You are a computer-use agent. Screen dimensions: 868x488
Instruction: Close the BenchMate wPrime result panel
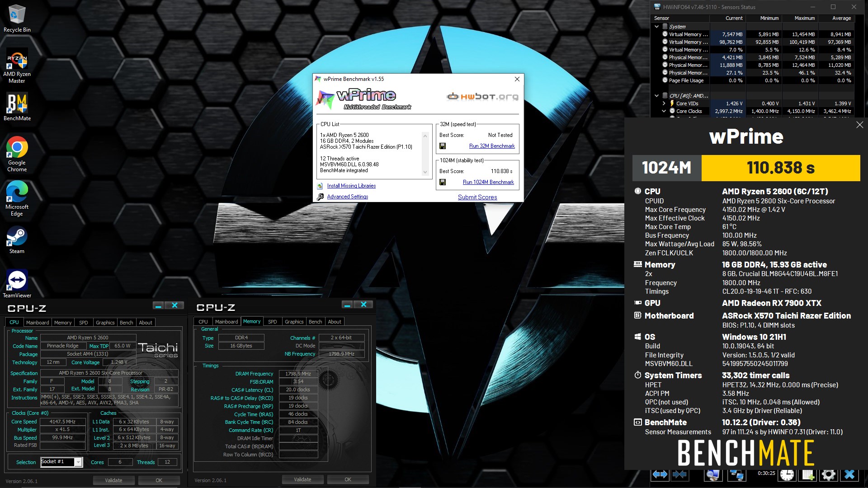click(859, 125)
